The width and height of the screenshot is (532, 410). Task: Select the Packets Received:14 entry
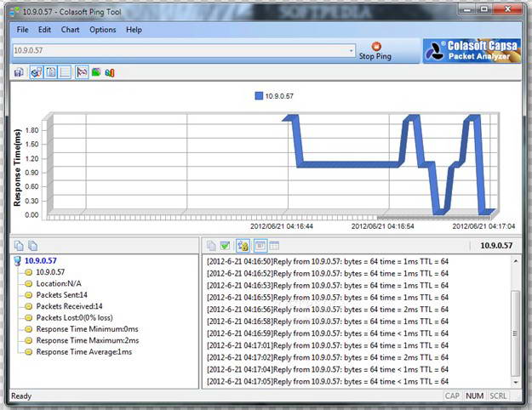pyautogui.click(x=69, y=306)
